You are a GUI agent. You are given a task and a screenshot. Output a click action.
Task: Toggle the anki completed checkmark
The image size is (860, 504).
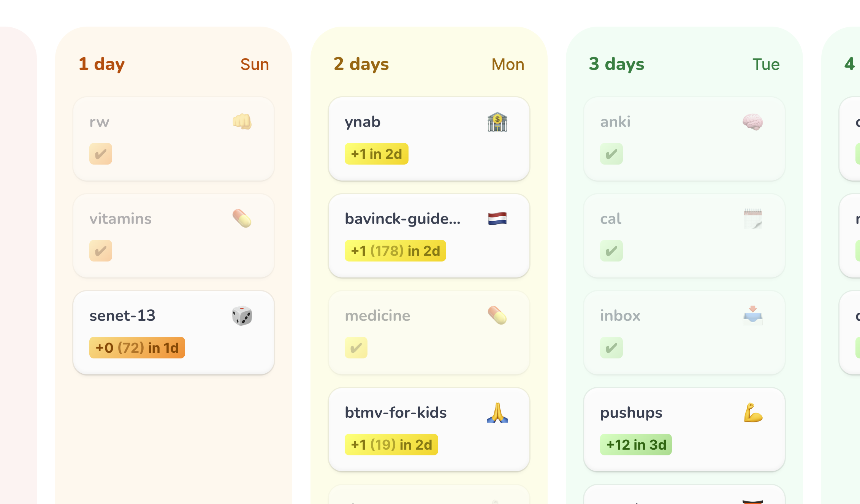tap(611, 154)
